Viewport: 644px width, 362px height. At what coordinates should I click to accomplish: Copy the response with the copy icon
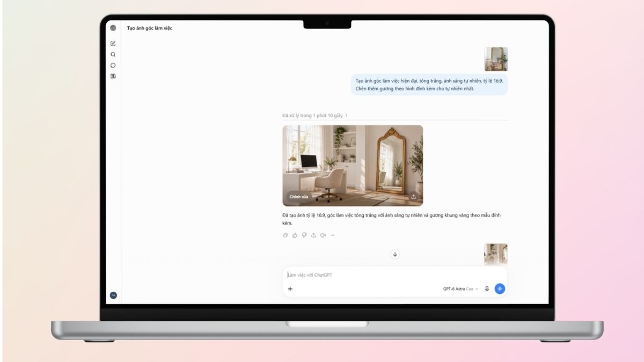click(286, 235)
